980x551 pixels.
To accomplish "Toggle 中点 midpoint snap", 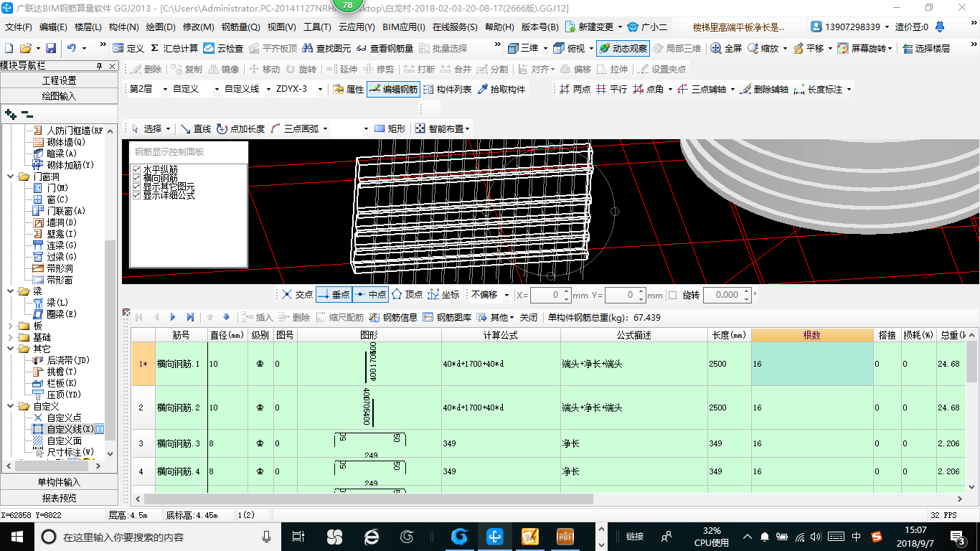I will pyautogui.click(x=370, y=294).
